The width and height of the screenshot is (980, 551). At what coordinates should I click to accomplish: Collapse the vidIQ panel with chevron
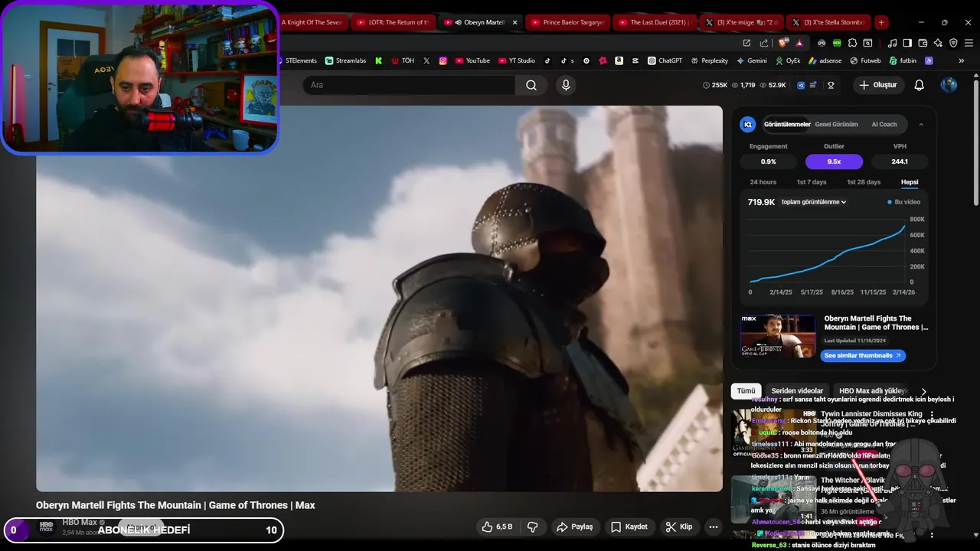[x=921, y=124]
